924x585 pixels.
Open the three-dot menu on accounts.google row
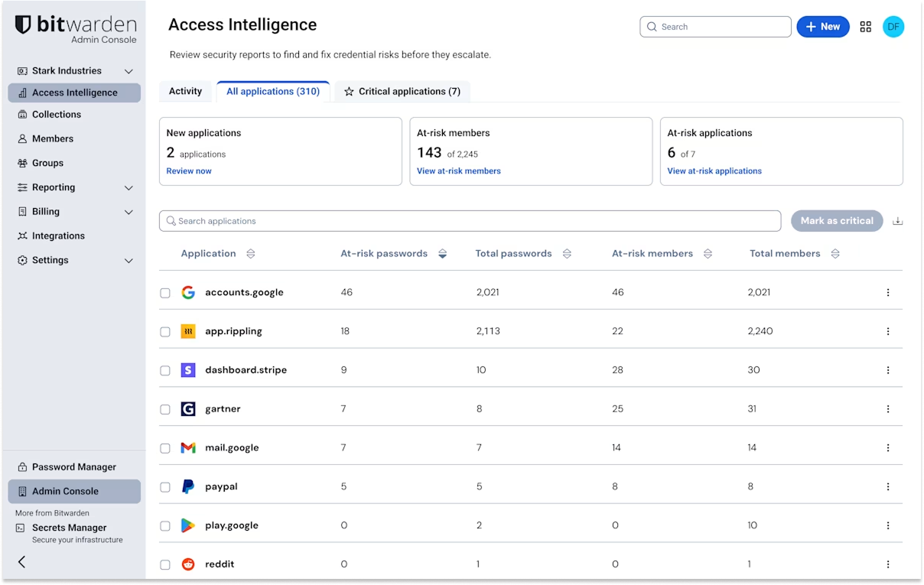[x=887, y=292]
